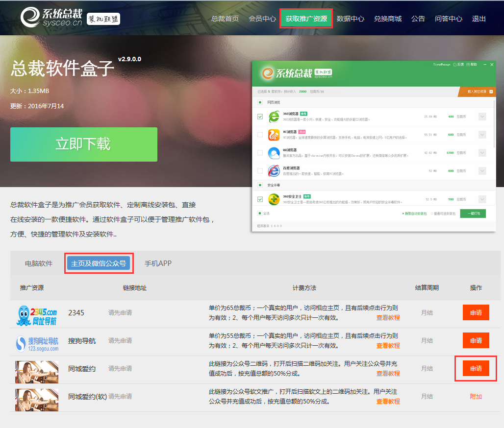Image resolution: width=504 pixels, height=428 pixels.
Task: Check the 百度浏览器 checkbox
Action: (x=260, y=171)
